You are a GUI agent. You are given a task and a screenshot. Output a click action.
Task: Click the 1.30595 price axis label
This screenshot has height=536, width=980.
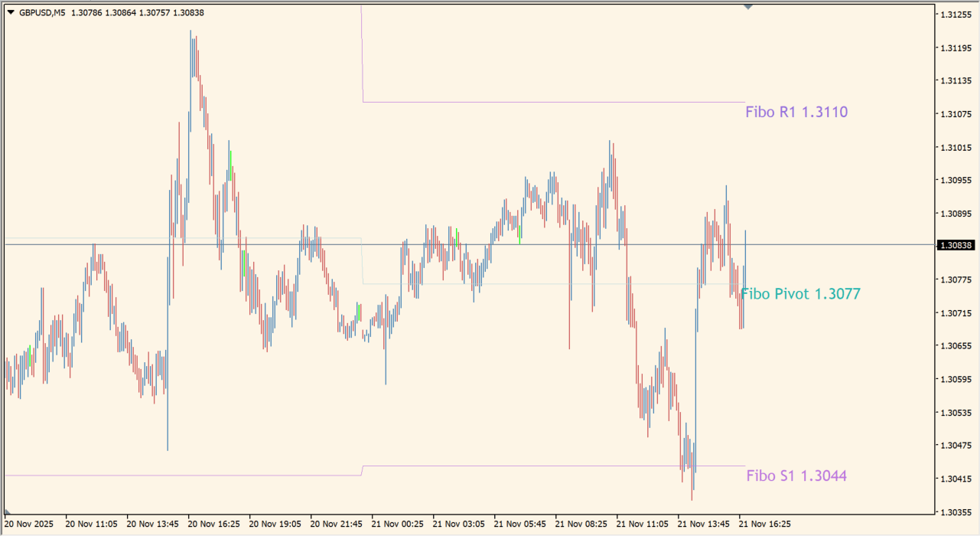tap(956, 379)
